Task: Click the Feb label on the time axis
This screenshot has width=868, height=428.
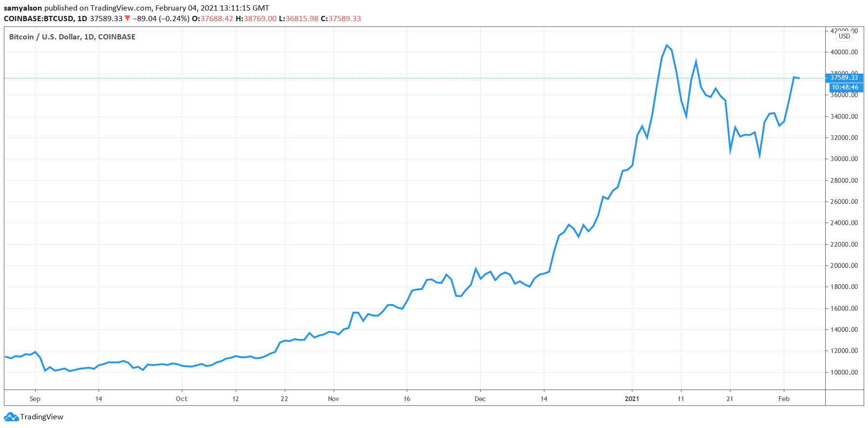Action: 784,399
